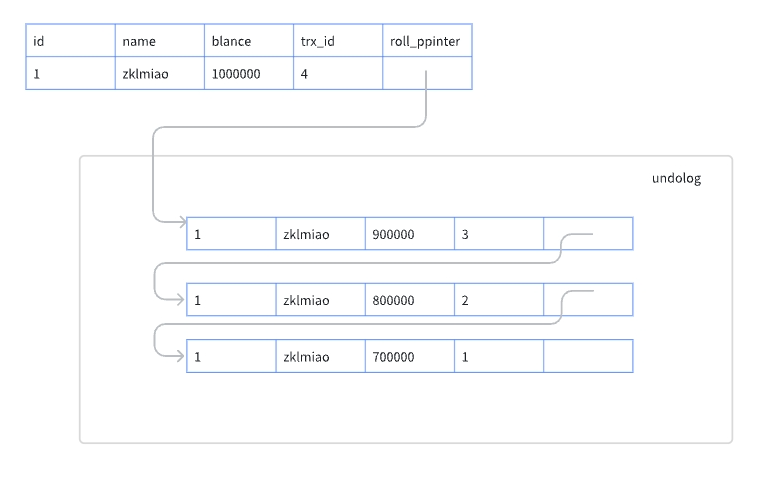Viewport: 776px width, 479px height.
Task: Select the undolog cell containing trx_id 3
Action: tap(498, 234)
